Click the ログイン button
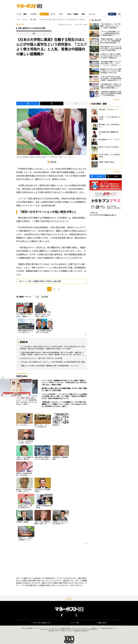 [112, 14]
